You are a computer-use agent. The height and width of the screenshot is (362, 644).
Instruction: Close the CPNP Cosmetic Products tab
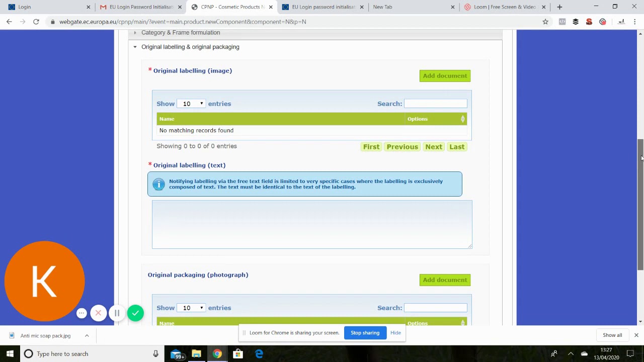(x=271, y=7)
